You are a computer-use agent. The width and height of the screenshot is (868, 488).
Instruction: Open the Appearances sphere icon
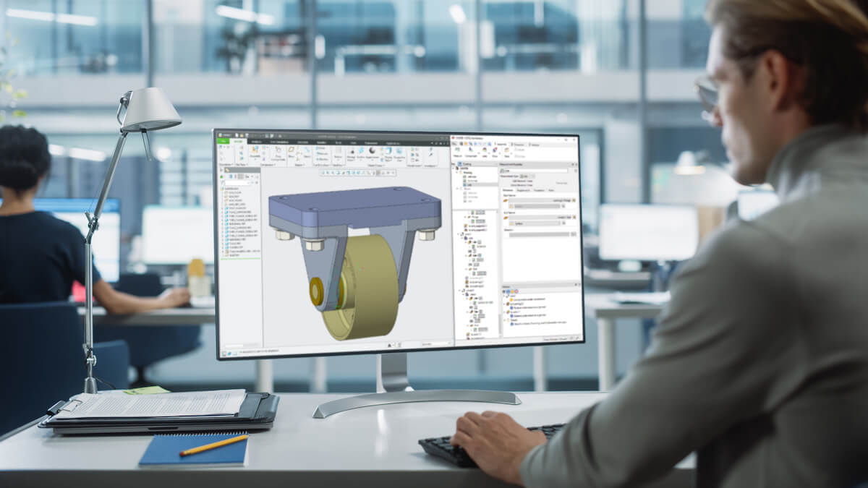pos(373,153)
